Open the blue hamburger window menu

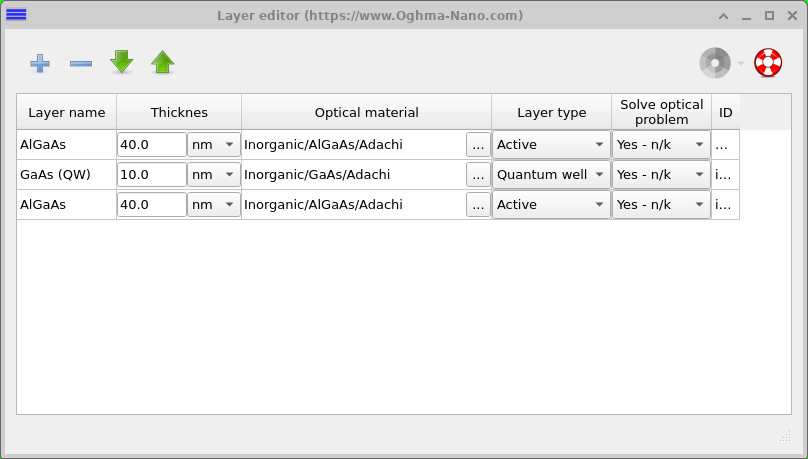point(16,14)
